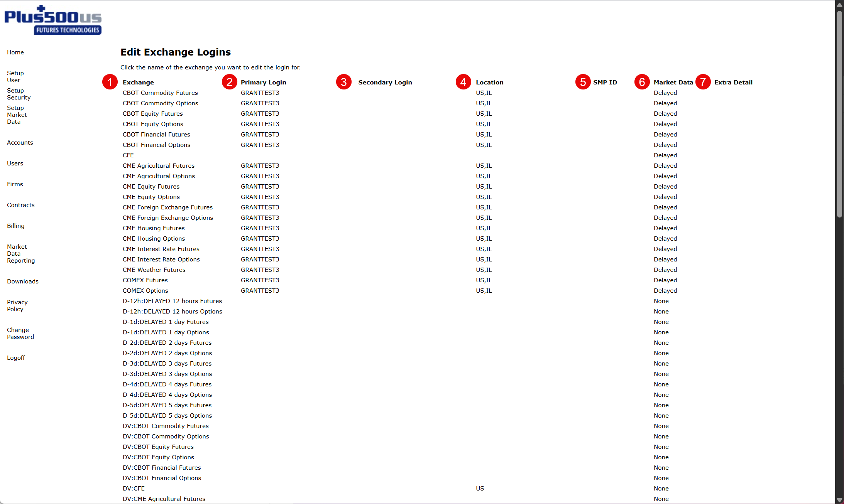Go to Setup Market Data page
This screenshot has height=504, width=844.
17,115
